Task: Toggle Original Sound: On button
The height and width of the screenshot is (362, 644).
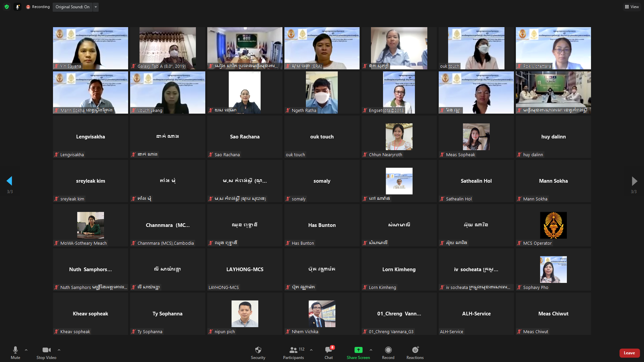Action: coord(72,7)
